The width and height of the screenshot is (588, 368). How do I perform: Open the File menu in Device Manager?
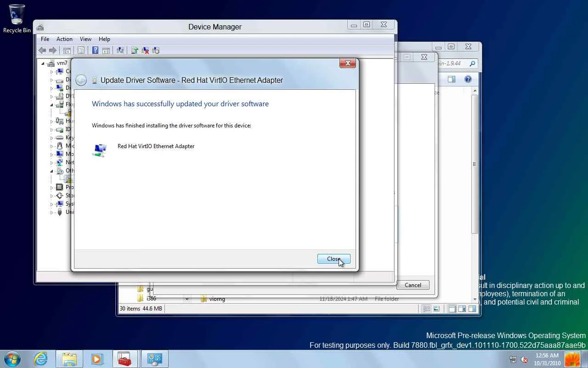pyautogui.click(x=45, y=39)
